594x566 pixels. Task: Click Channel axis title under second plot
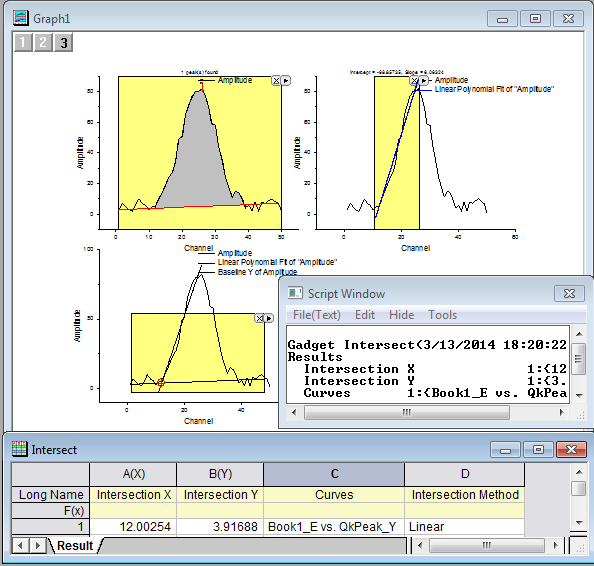(415, 248)
